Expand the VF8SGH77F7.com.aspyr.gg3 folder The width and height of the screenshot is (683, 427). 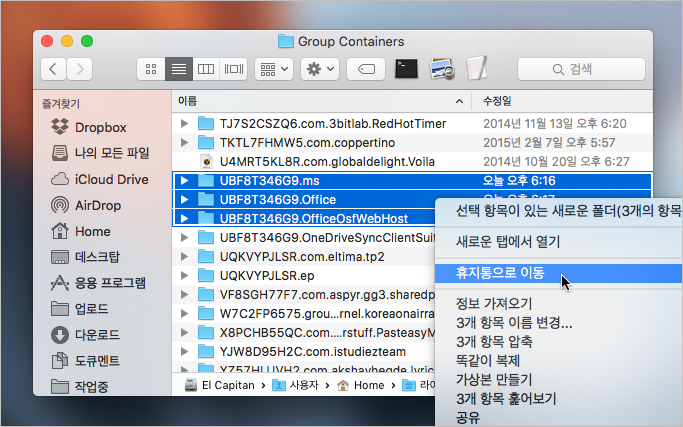click(x=184, y=295)
